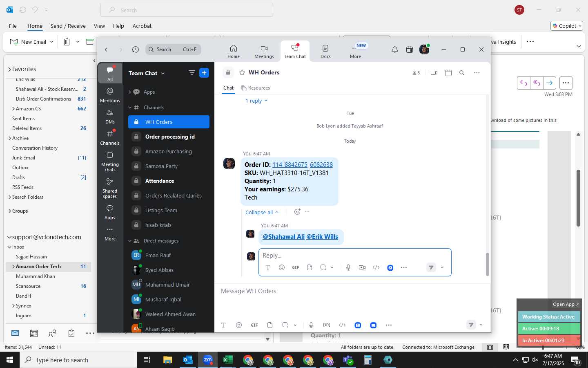Expand the 1 reply thread
Screen dimensions: 588x368
pos(256,101)
